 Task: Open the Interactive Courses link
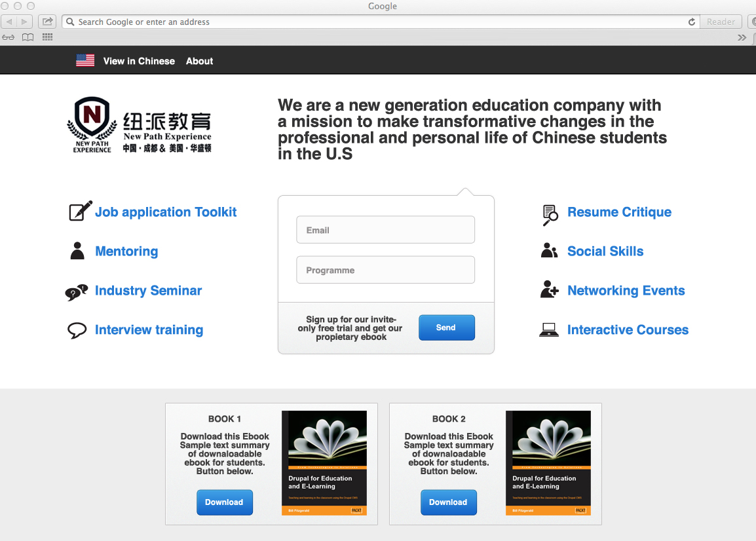pos(628,330)
